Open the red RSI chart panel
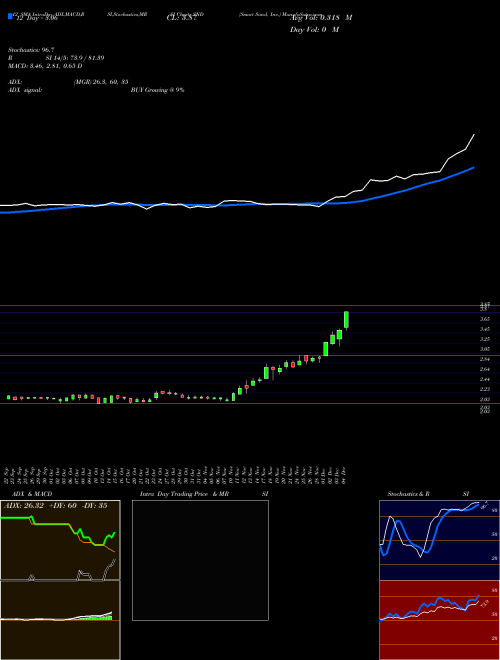500x660 pixels. tap(439, 620)
